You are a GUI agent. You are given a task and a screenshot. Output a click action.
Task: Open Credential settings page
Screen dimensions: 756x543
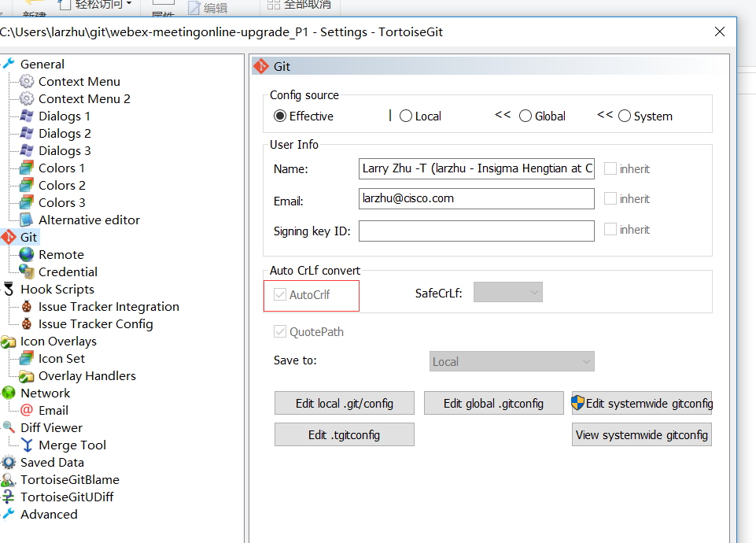click(68, 272)
